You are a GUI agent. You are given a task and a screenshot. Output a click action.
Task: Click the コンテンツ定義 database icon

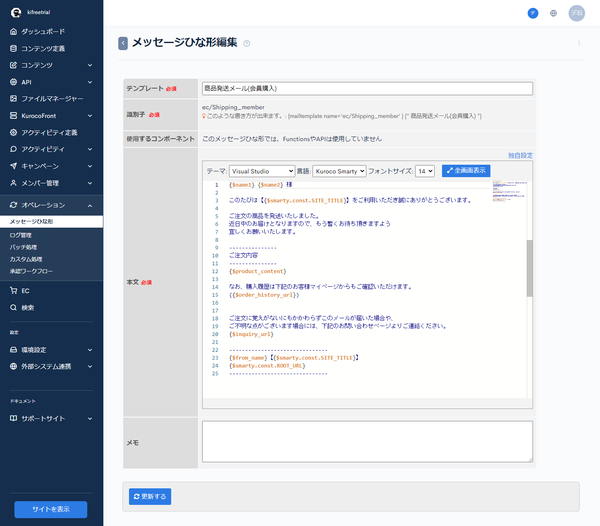point(13,48)
